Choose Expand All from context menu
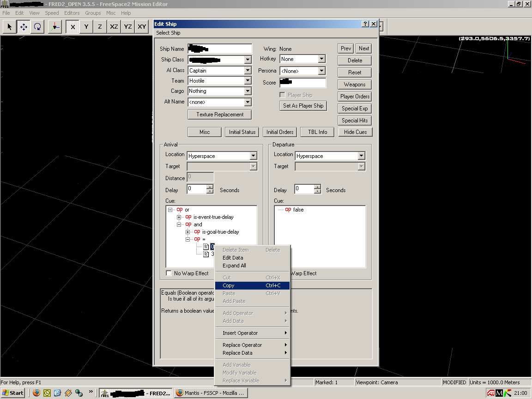The image size is (532, 399). click(x=252, y=266)
